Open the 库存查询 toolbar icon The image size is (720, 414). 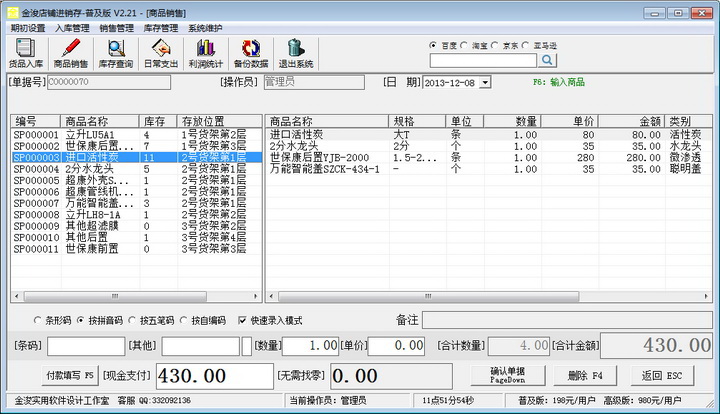(x=116, y=54)
